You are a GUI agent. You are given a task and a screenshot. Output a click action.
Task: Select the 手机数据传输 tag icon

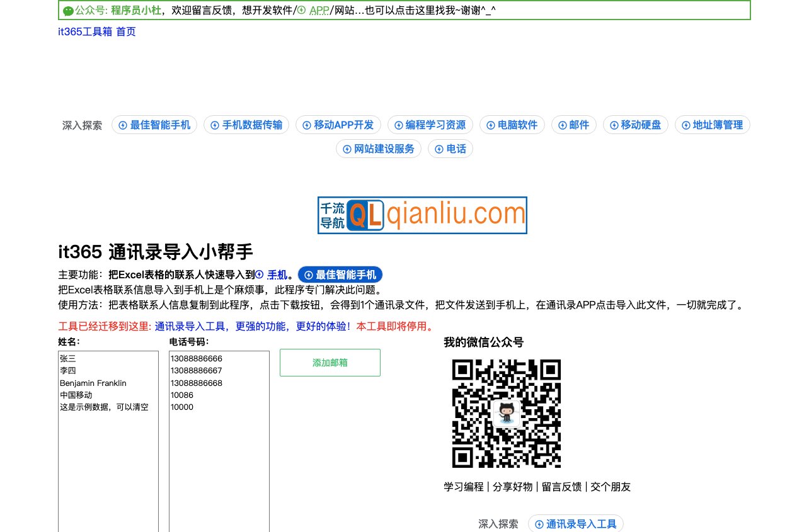246,125
